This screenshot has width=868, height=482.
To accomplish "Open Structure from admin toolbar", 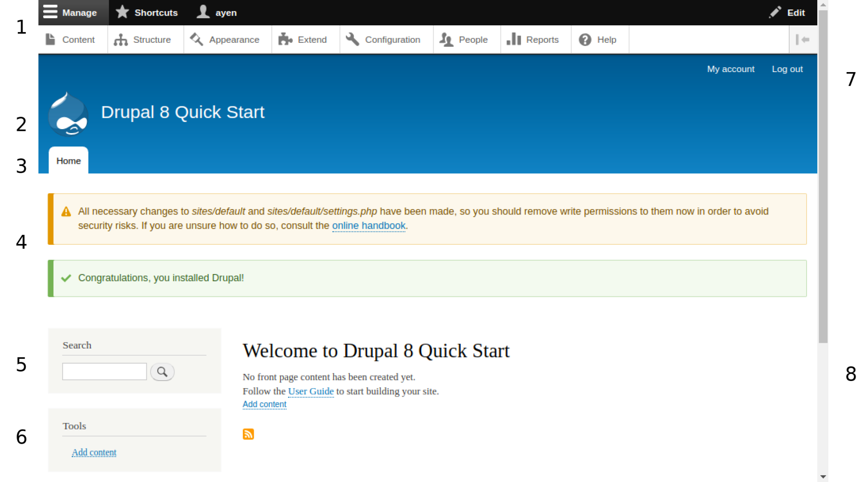I will tap(143, 40).
